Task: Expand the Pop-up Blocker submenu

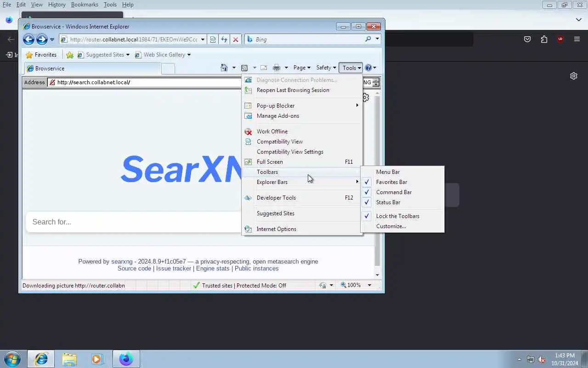Action: pos(302,106)
